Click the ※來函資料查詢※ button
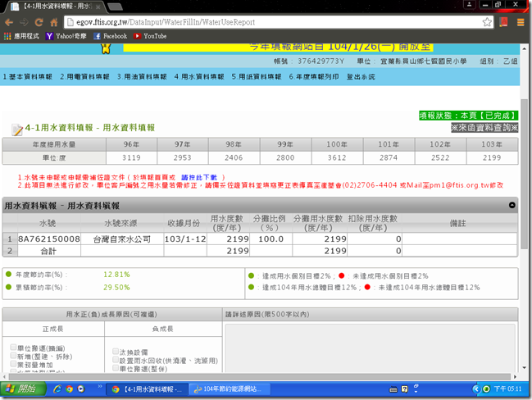This screenshot has height=400, width=532. [484, 128]
